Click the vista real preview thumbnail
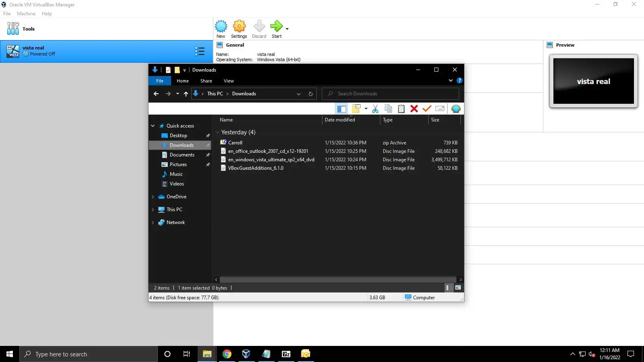The width and height of the screenshot is (644, 362). click(x=593, y=81)
